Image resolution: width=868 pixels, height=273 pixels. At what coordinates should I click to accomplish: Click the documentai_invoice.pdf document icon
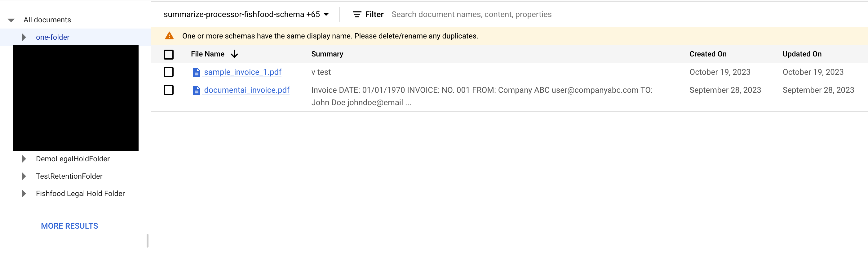(x=197, y=90)
